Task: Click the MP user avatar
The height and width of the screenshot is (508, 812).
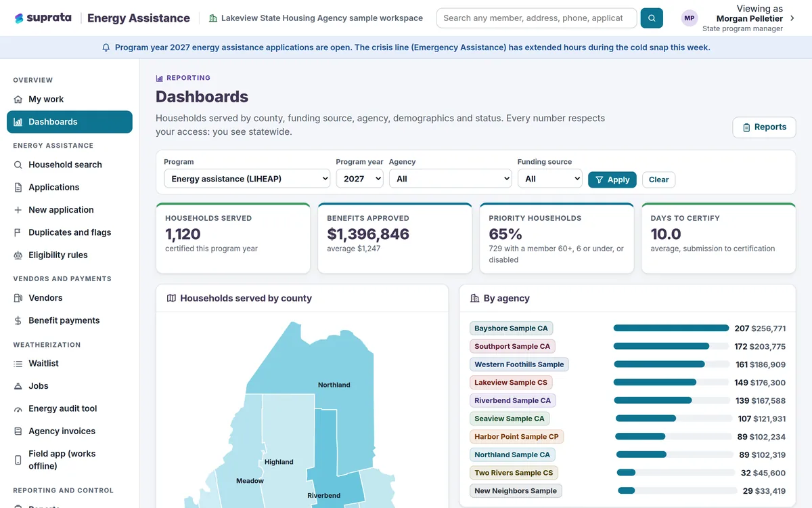Action: tap(690, 18)
